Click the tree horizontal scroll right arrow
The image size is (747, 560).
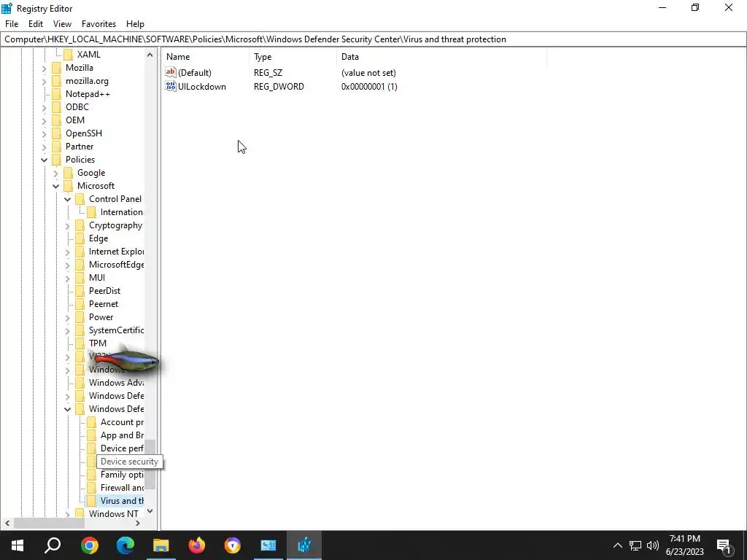click(138, 524)
